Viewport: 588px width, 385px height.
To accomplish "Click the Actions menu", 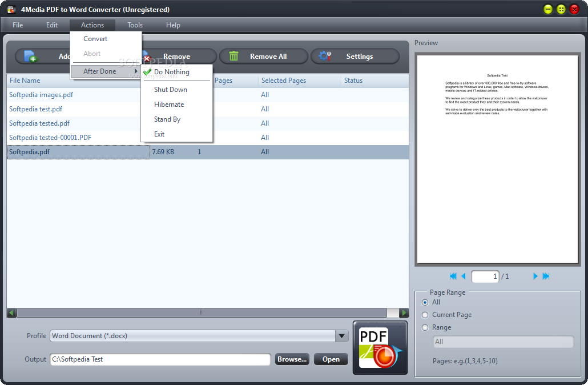I will point(92,25).
